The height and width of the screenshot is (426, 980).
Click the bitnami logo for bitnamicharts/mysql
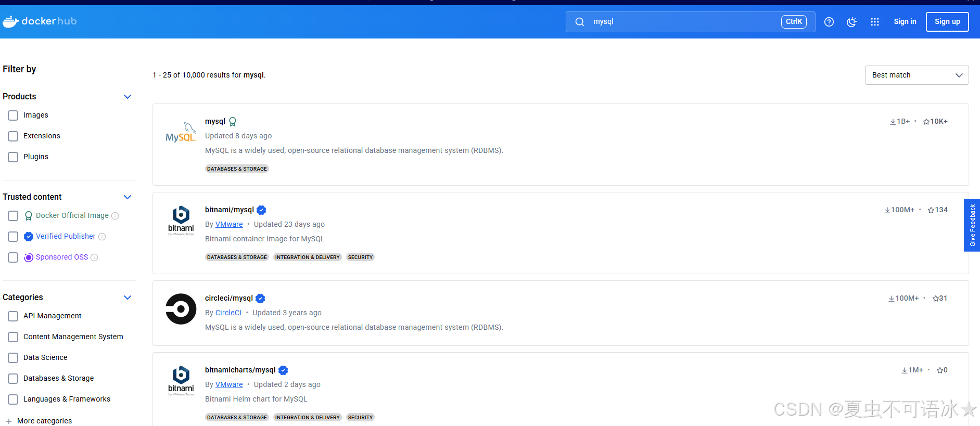click(181, 380)
